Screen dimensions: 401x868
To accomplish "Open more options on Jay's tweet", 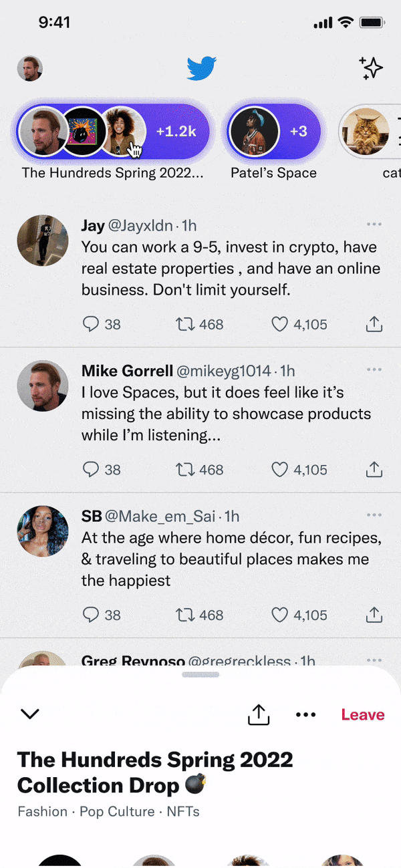I will (x=374, y=224).
